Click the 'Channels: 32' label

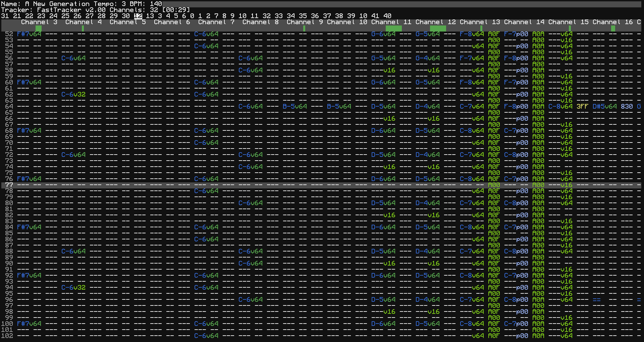click(134, 10)
